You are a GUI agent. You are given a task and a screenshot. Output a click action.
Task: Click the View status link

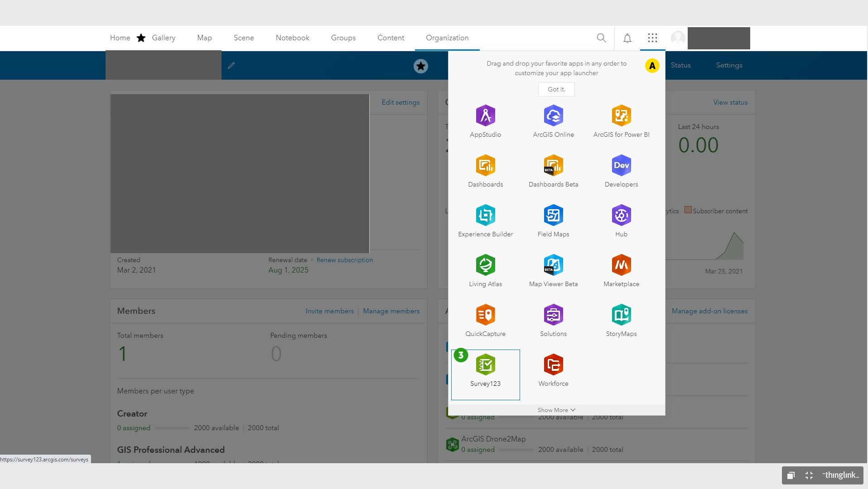pyautogui.click(x=730, y=102)
